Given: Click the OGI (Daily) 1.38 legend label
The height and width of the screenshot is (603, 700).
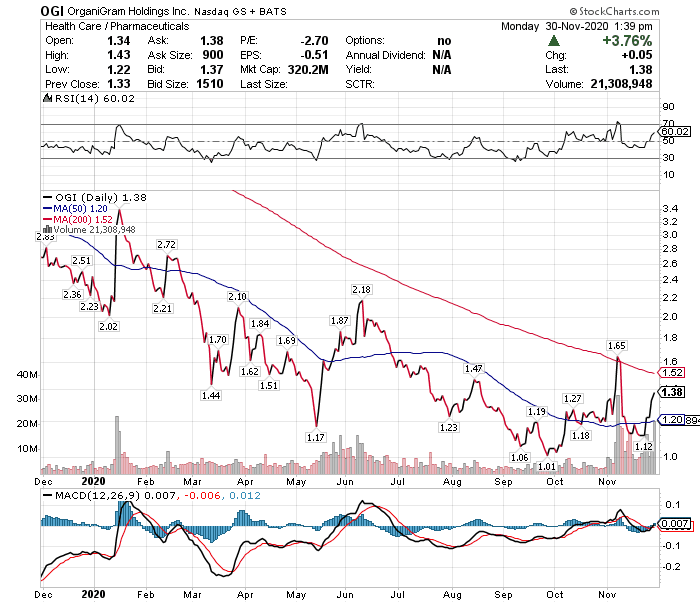Looking at the screenshot, I should coord(95,197).
